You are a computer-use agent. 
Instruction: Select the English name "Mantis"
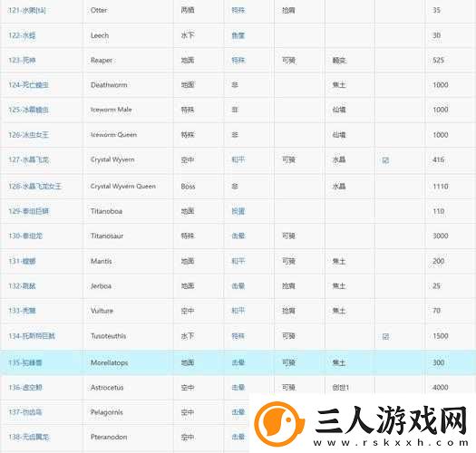[x=101, y=261]
